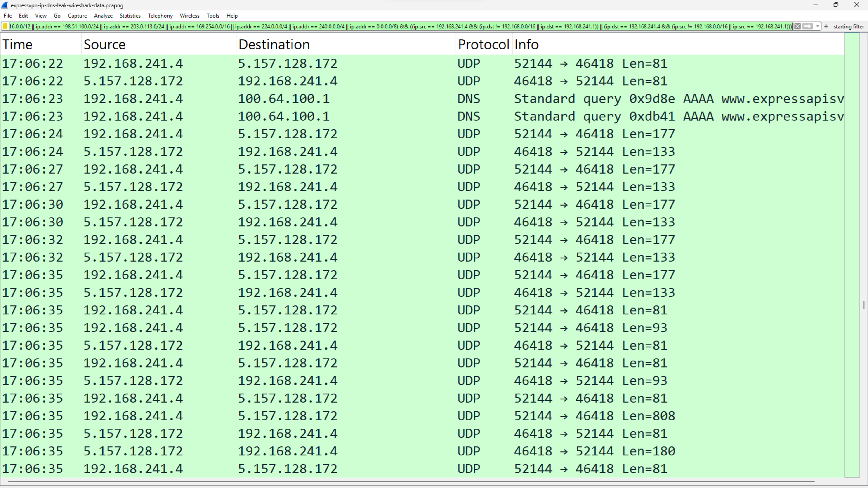Add filter button with plus icon
Image resolution: width=868 pixels, height=488 pixels.
[826, 26]
